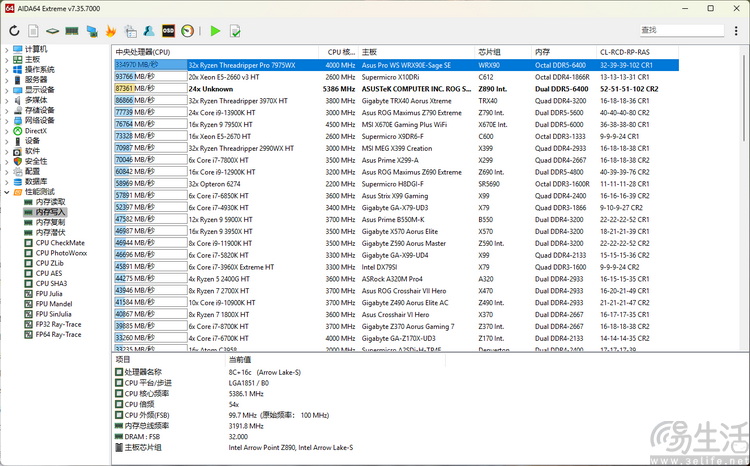Expand the 显示设备 tree node

click(6, 90)
